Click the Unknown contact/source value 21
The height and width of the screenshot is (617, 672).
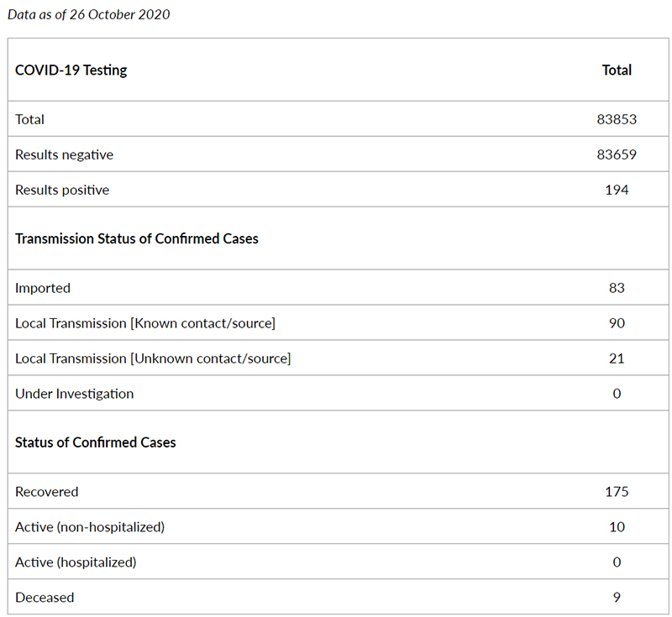(617, 358)
